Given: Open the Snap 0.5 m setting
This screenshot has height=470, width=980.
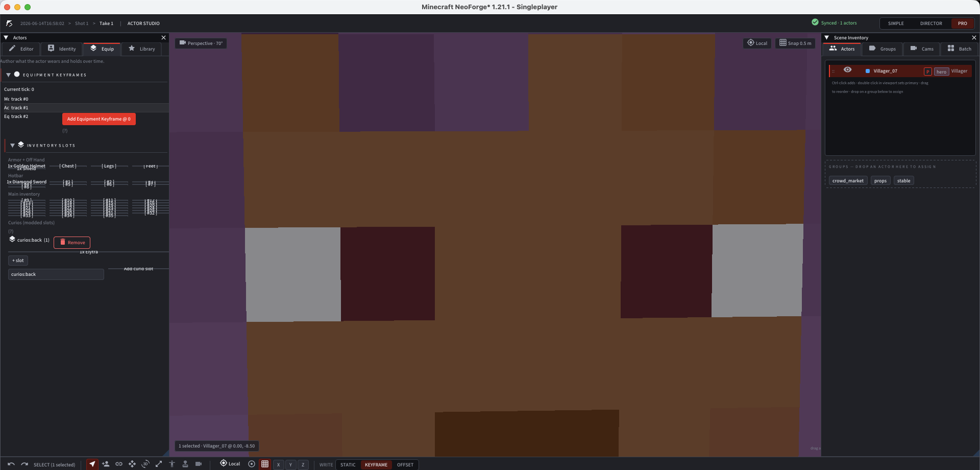Looking at the screenshot, I should pyautogui.click(x=795, y=43).
